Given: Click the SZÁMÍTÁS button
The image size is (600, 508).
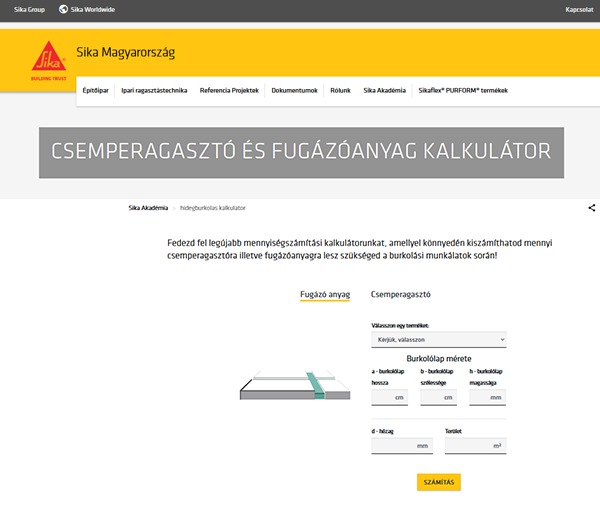Looking at the screenshot, I should 439,482.
